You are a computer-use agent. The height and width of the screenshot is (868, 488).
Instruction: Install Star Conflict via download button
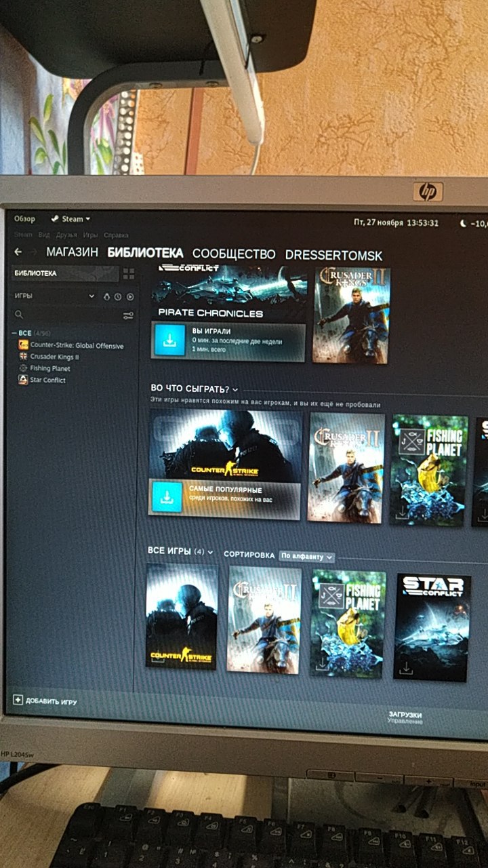click(169, 340)
